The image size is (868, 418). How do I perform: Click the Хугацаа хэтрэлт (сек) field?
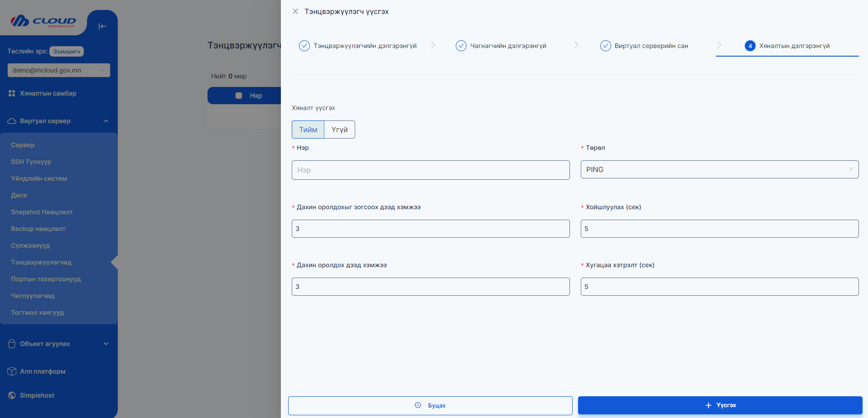pos(719,287)
